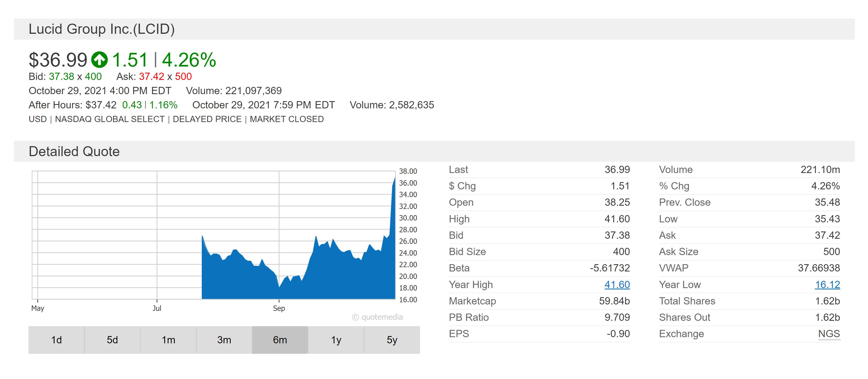Click the quotemedia copyright watermark
This screenshot has height=379, width=868.
point(377,317)
